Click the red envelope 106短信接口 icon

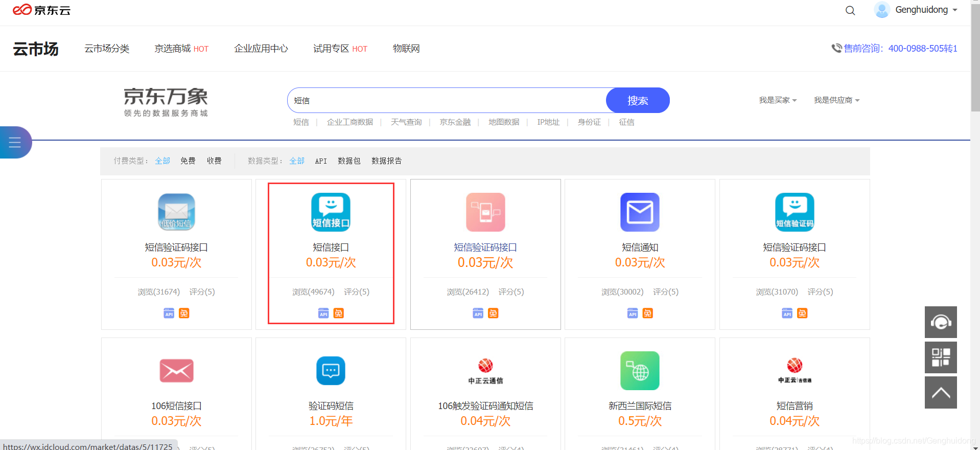176,371
